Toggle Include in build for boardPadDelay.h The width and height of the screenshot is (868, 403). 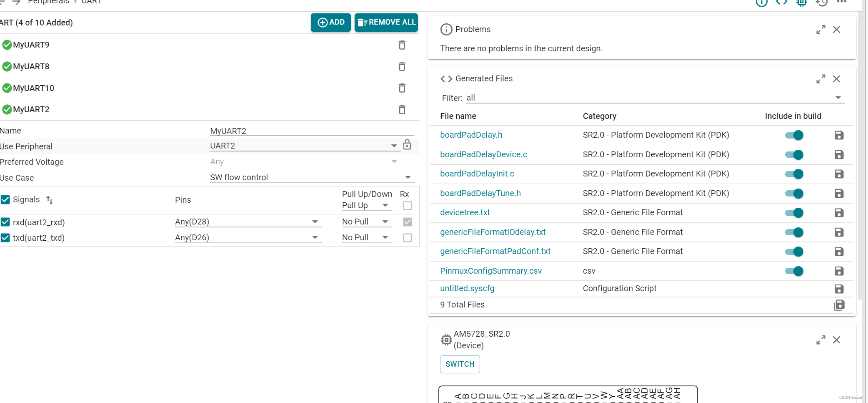point(794,135)
